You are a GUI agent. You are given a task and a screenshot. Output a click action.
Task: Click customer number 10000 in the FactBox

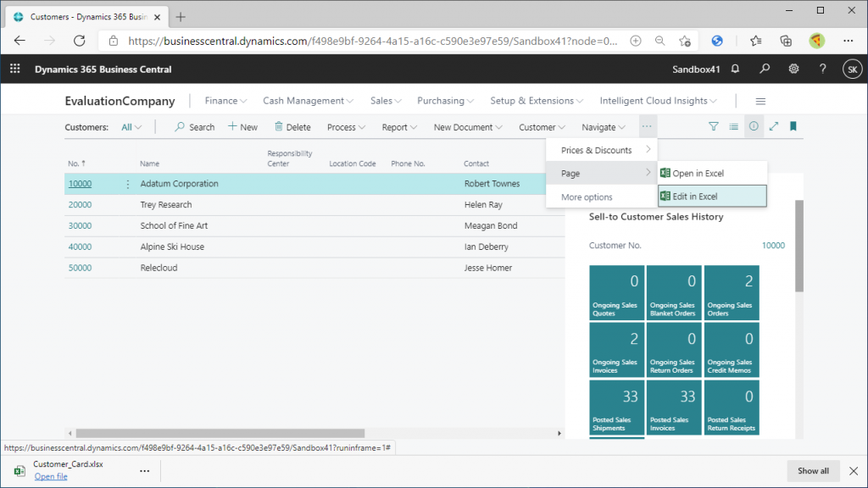click(x=773, y=246)
